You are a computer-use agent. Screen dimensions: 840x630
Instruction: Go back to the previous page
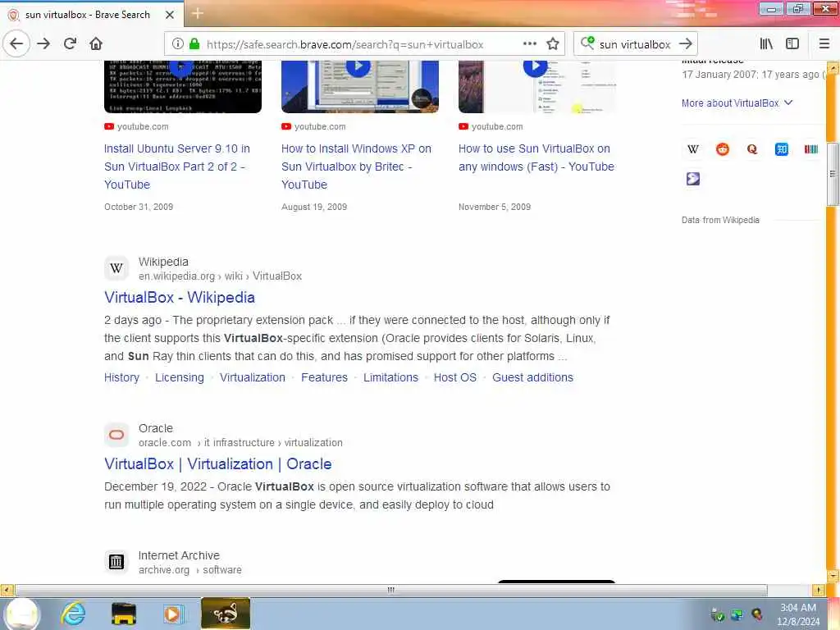16,44
